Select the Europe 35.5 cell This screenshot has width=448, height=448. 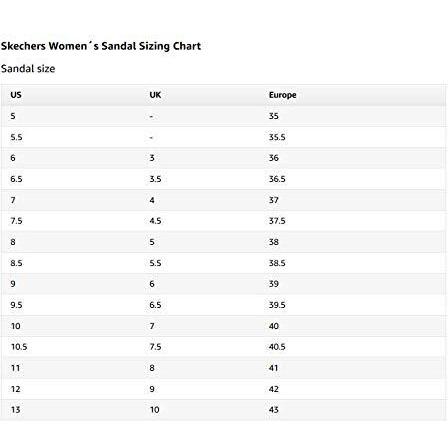277,137
